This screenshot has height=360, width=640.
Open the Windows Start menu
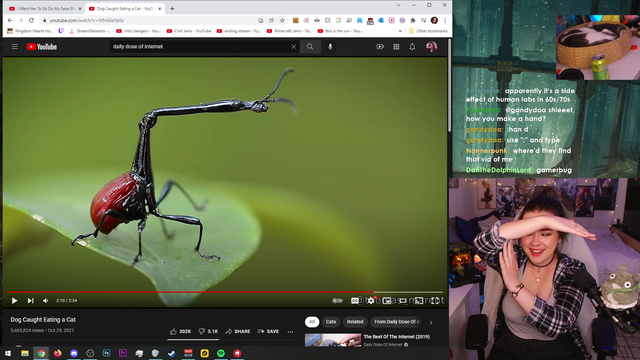(8, 353)
